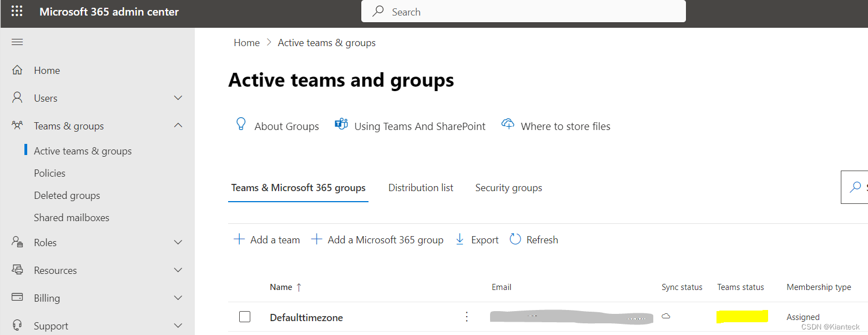Click the Roles label in the sidebar

[45, 243]
